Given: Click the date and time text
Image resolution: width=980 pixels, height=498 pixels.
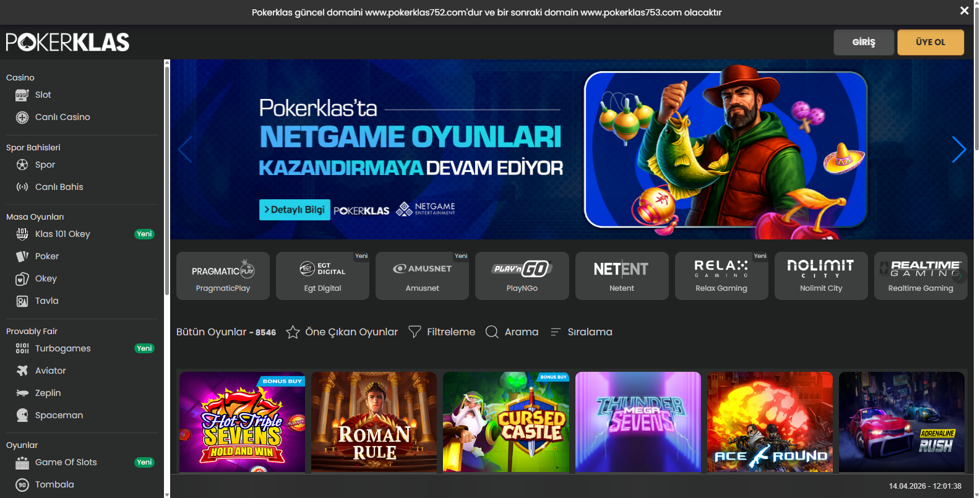Looking at the screenshot, I should point(925,486).
